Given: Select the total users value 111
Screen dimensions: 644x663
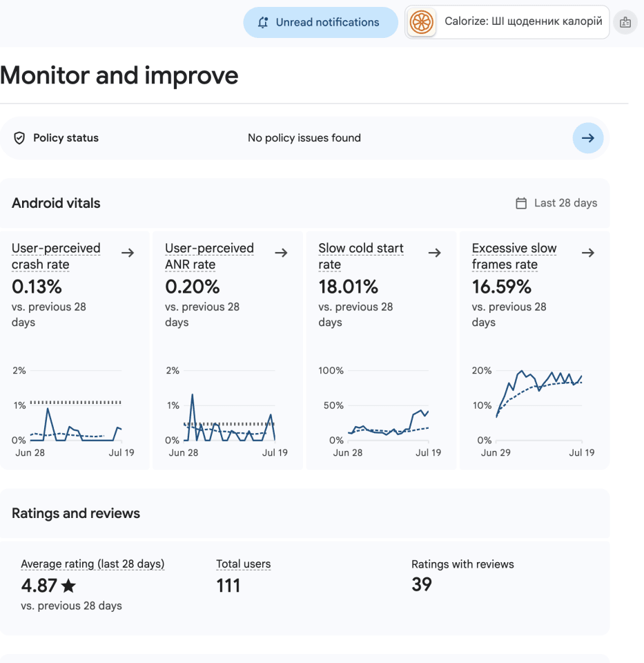Looking at the screenshot, I should pyautogui.click(x=228, y=586).
